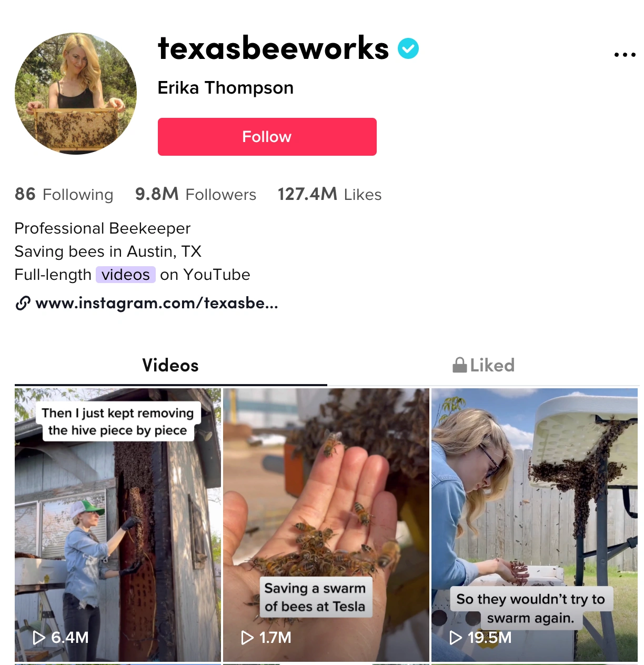Open the three-dot more options menu

click(x=625, y=55)
